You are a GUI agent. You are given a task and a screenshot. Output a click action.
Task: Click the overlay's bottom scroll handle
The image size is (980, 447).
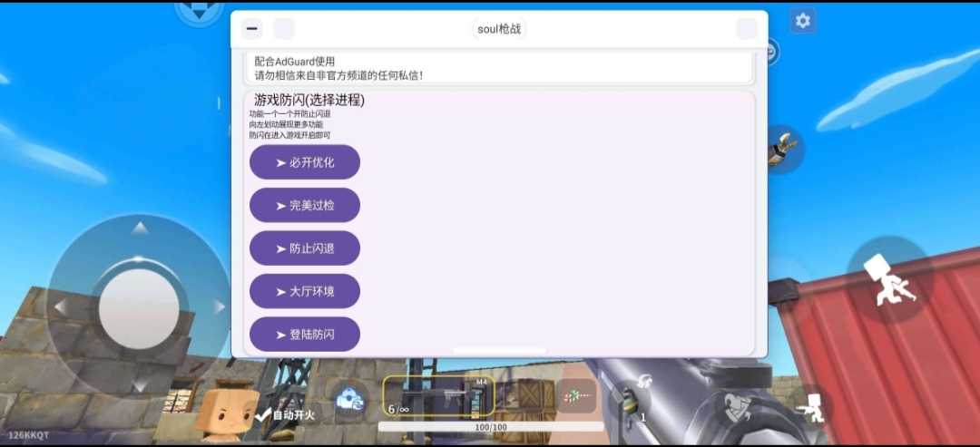[499, 352]
